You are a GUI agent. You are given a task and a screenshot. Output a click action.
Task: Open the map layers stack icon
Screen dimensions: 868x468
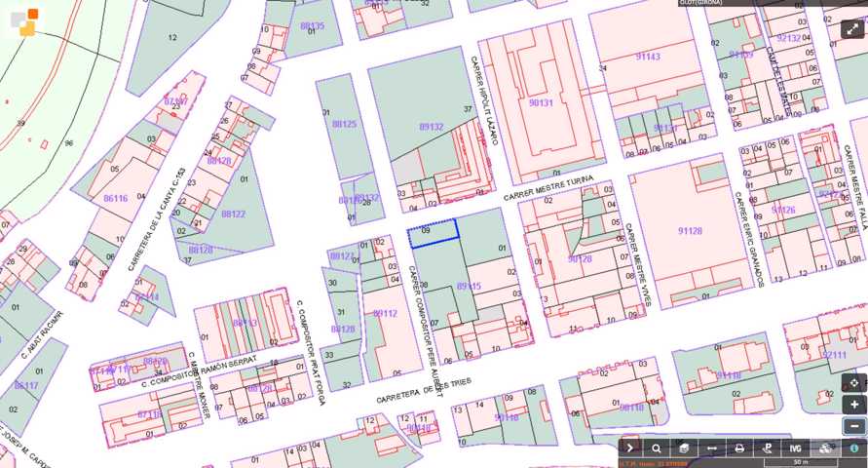(x=685, y=448)
